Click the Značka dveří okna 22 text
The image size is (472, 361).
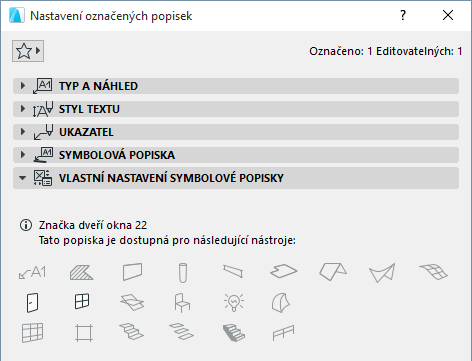point(93,225)
